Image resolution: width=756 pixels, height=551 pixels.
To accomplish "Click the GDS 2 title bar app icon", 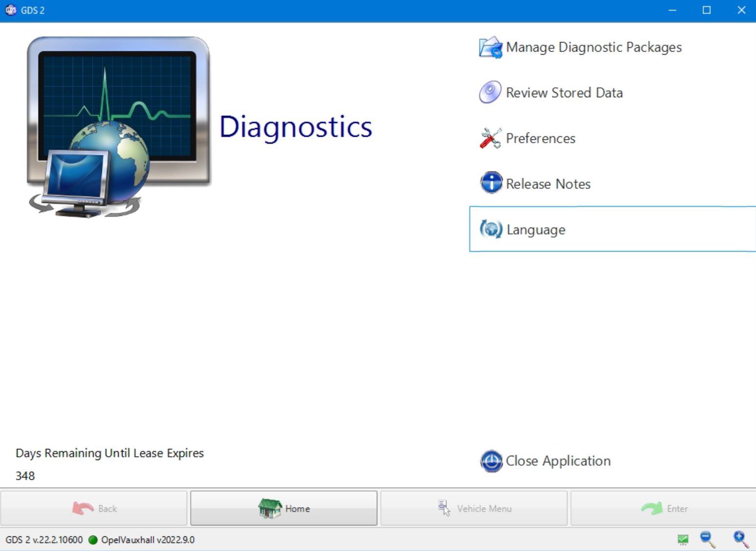I will [x=11, y=10].
